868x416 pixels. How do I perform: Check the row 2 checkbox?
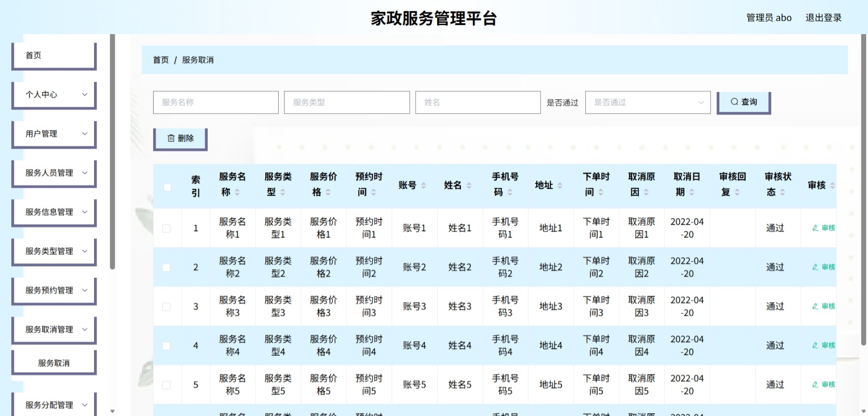pos(166,268)
